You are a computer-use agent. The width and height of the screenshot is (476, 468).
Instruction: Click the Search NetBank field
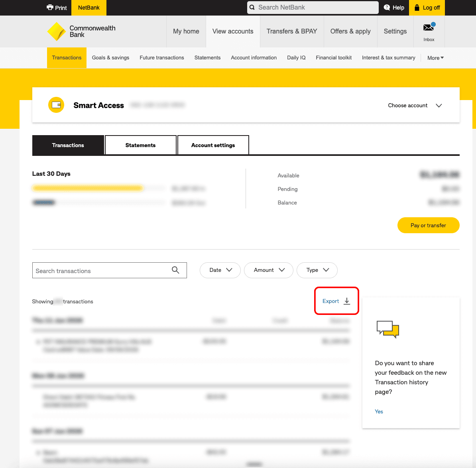pyautogui.click(x=313, y=7)
